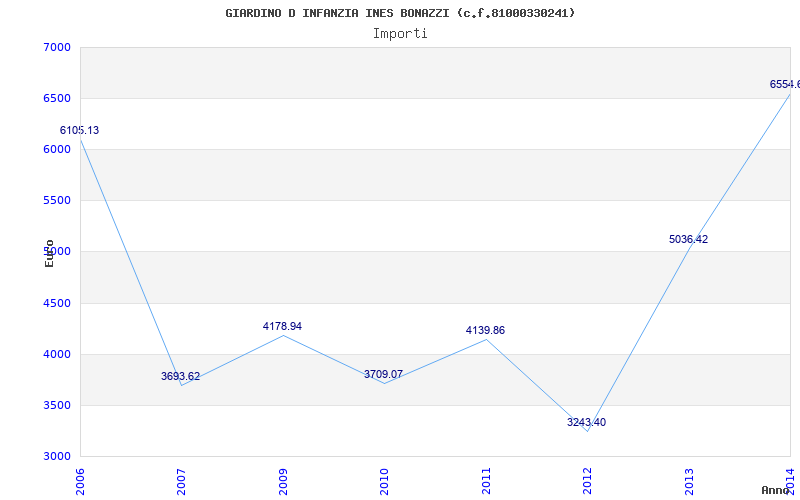Click the 4000 y-axis tick label
The image size is (800, 500).
coord(57,355)
